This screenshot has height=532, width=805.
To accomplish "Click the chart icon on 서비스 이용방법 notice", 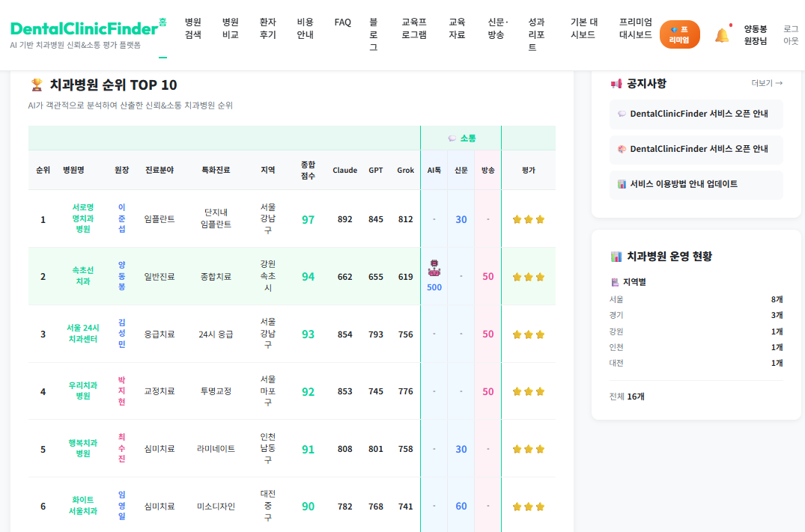I will click(x=621, y=184).
